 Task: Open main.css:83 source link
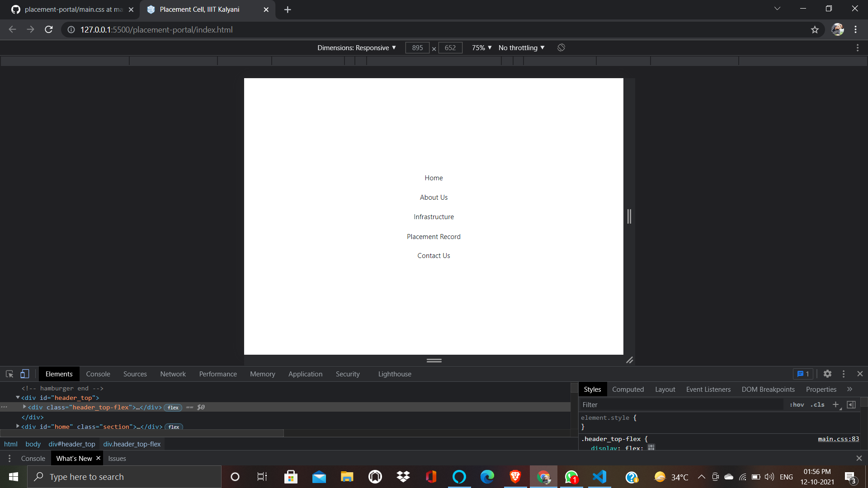(x=838, y=439)
